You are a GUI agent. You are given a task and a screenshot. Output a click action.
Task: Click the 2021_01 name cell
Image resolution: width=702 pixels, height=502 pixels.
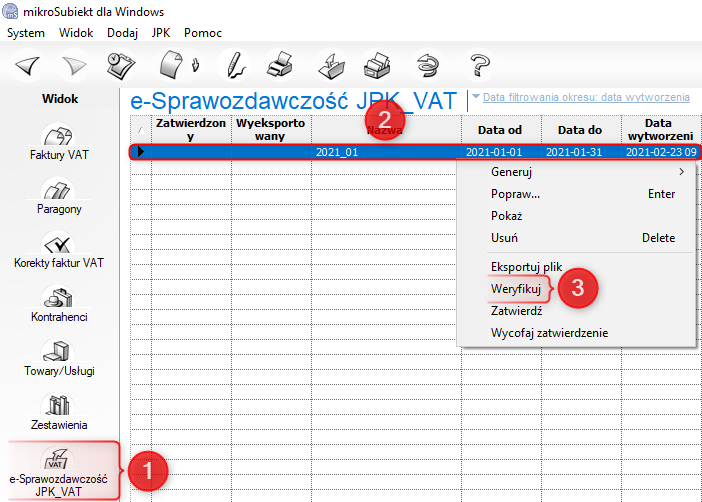pos(386,152)
